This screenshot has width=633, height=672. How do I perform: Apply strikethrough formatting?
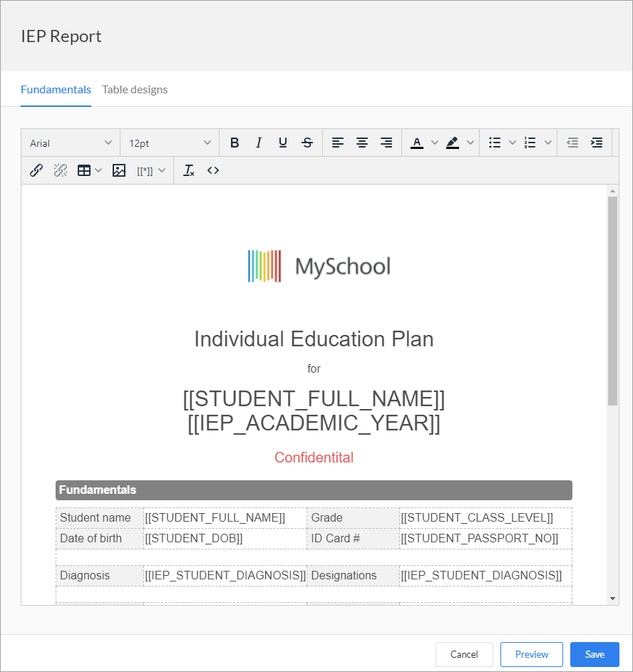pyautogui.click(x=307, y=143)
